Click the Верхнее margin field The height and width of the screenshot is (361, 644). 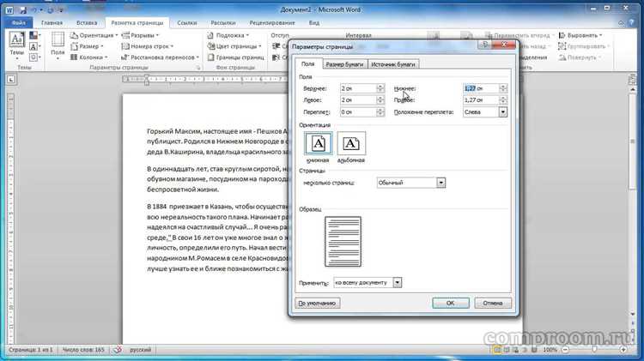pos(358,88)
